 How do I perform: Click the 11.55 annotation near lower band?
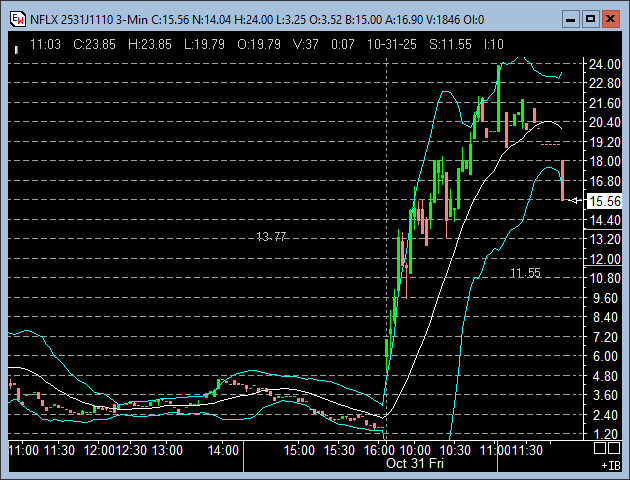(525, 273)
